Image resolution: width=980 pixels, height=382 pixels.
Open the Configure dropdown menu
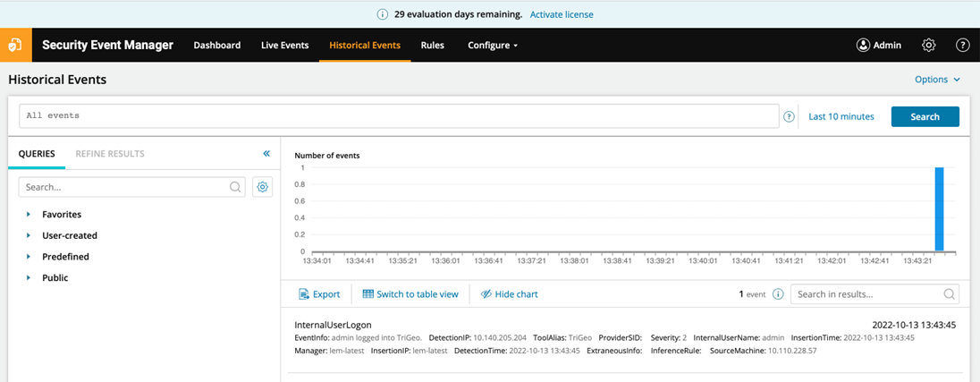pos(493,45)
